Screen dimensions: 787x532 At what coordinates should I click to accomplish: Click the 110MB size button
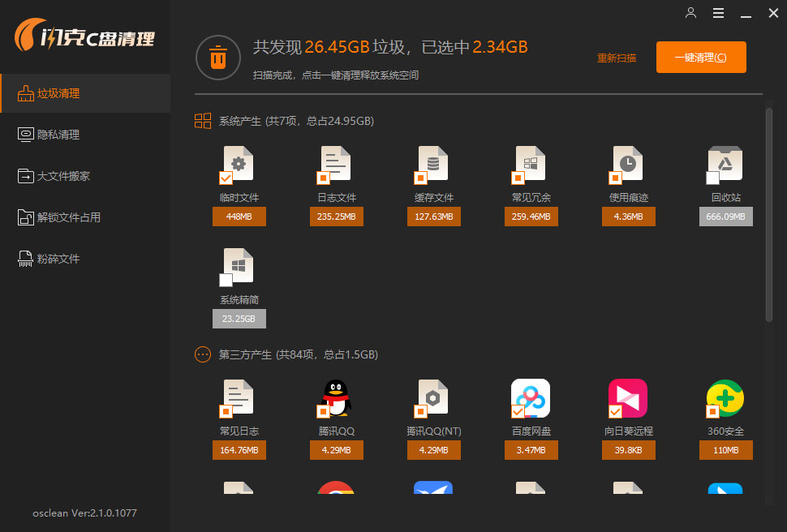pyautogui.click(x=726, y=450)
